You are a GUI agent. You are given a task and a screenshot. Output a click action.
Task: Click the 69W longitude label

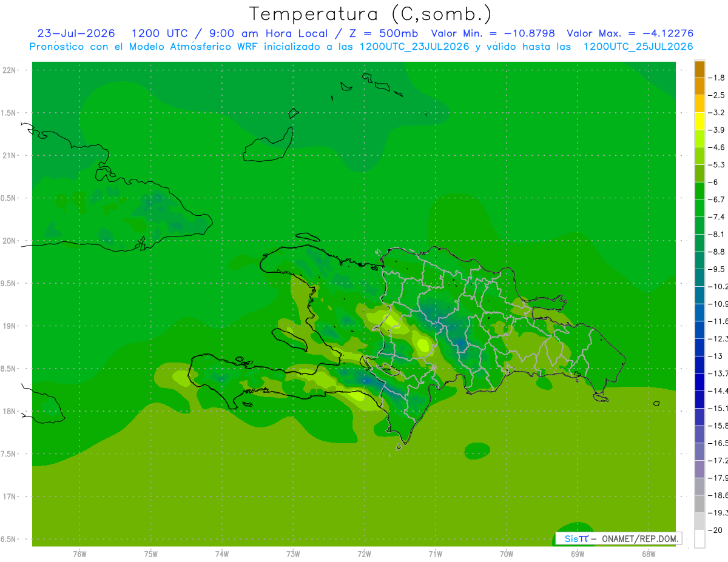(x=578, y=554)
